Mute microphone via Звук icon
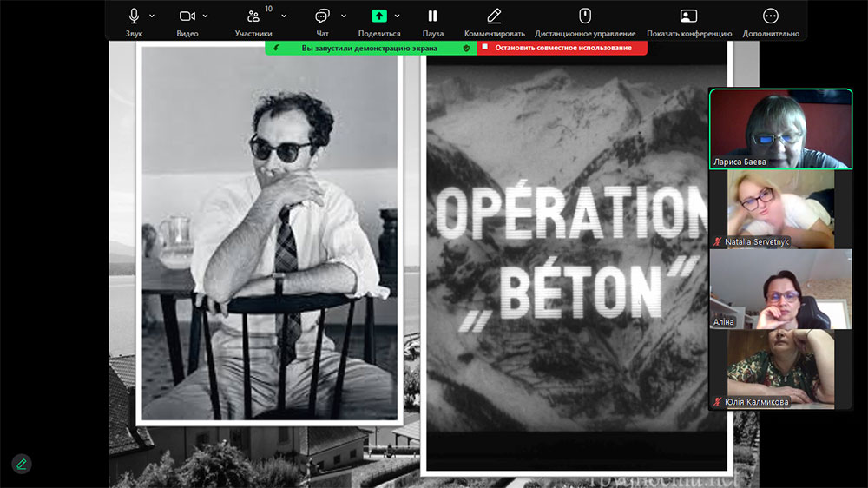868x488 pixels. 134,16
